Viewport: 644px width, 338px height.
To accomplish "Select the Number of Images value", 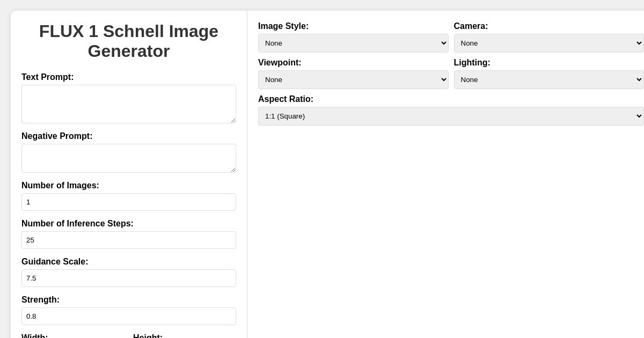I will pyautogui.click(x=129, y=202).
